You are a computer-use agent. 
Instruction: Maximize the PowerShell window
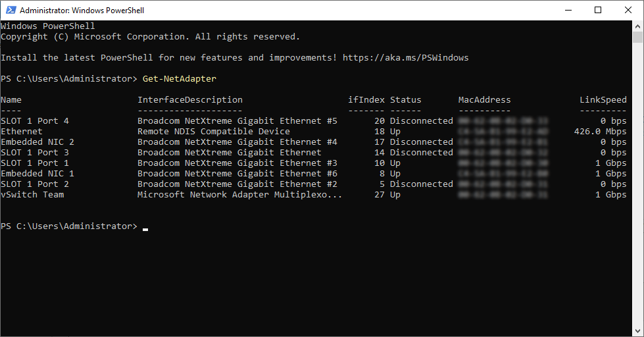[x=598, y=11]
